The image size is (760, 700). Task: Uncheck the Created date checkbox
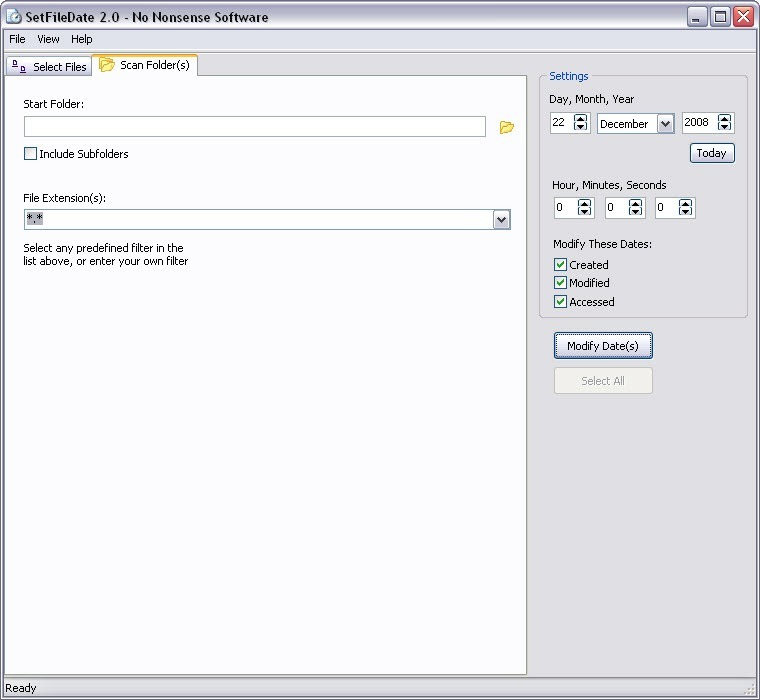point(560,265)
